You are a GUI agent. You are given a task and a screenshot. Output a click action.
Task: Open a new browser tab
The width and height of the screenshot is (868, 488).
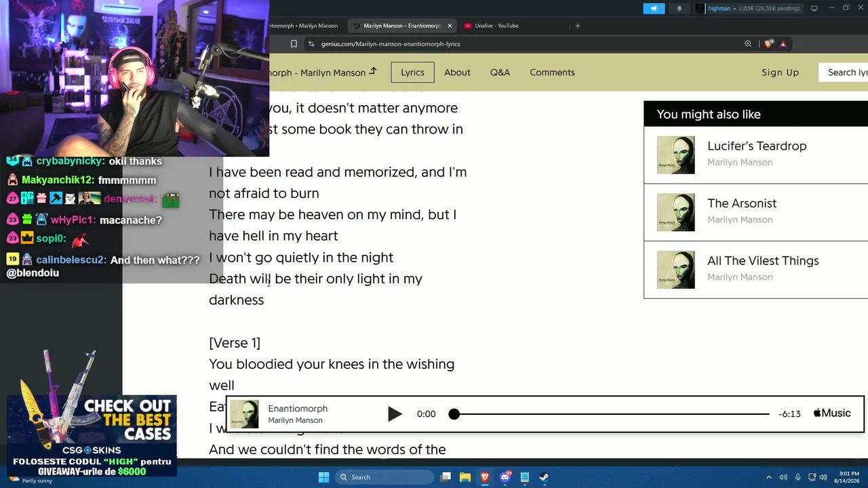click(x=578, y=26)
